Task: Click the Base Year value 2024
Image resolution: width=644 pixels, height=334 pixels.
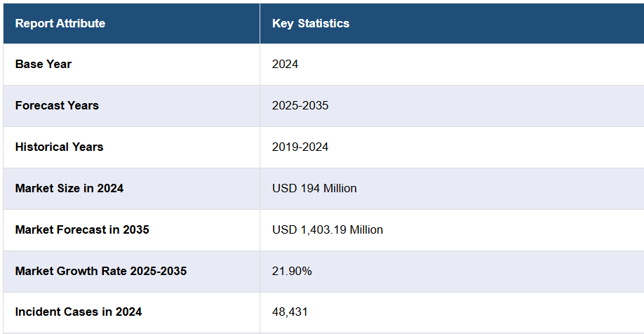Action: coord(285,64)
